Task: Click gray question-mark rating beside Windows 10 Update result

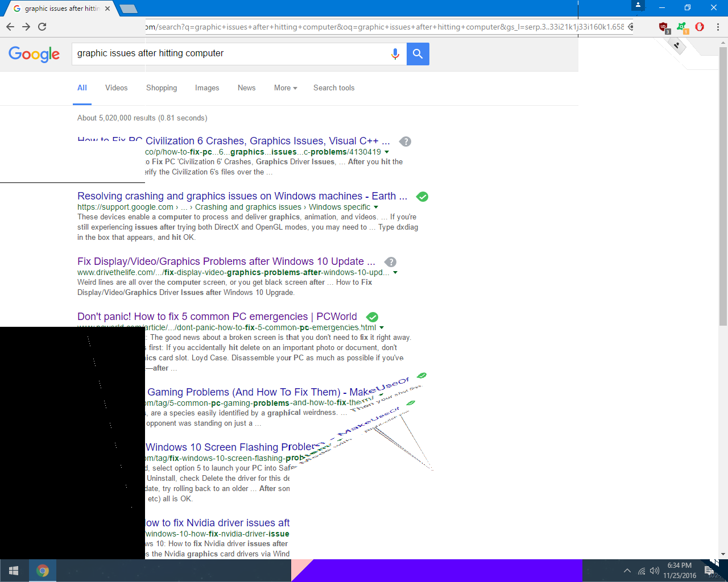Action: [390, 262]
